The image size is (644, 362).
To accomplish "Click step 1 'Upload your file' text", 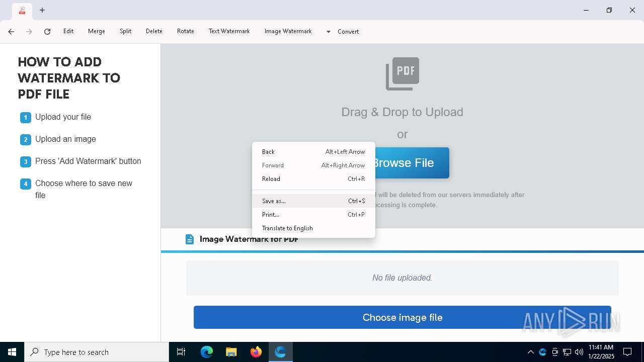I will point(63,117).
